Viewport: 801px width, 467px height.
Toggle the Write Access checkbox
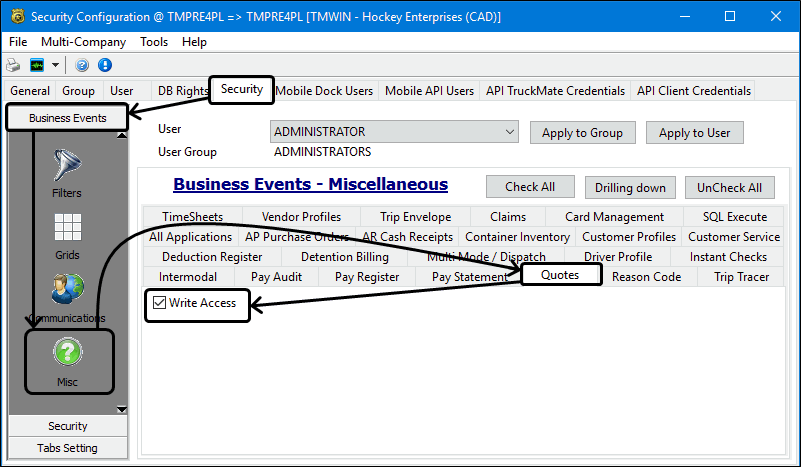coord(159,302)
